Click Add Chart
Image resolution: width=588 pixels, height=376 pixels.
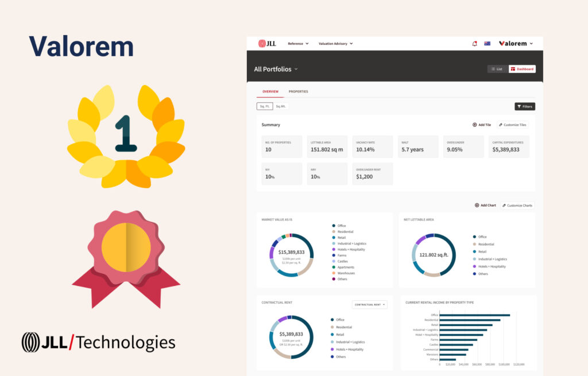[x=485, y=206]
